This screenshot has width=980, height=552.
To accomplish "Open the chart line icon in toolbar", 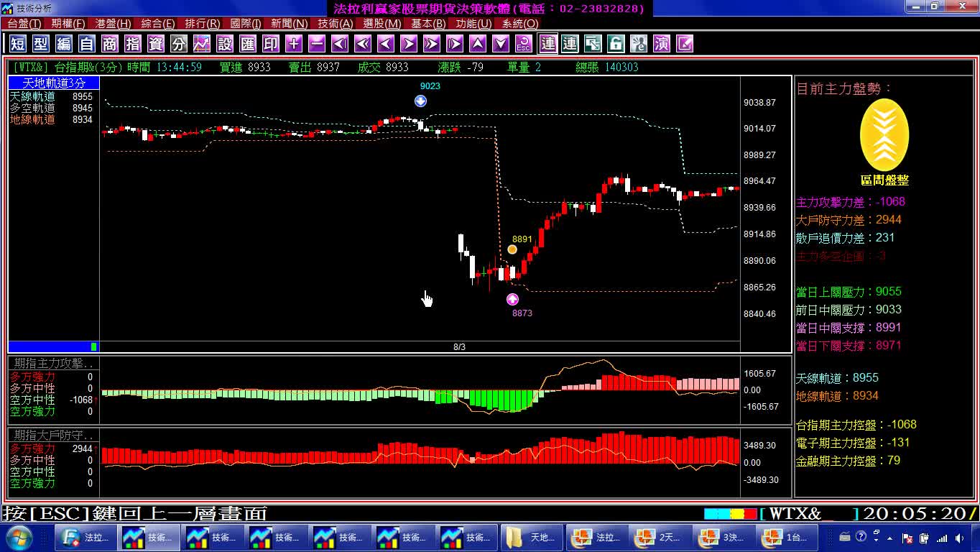I will (x=202, y=44).
